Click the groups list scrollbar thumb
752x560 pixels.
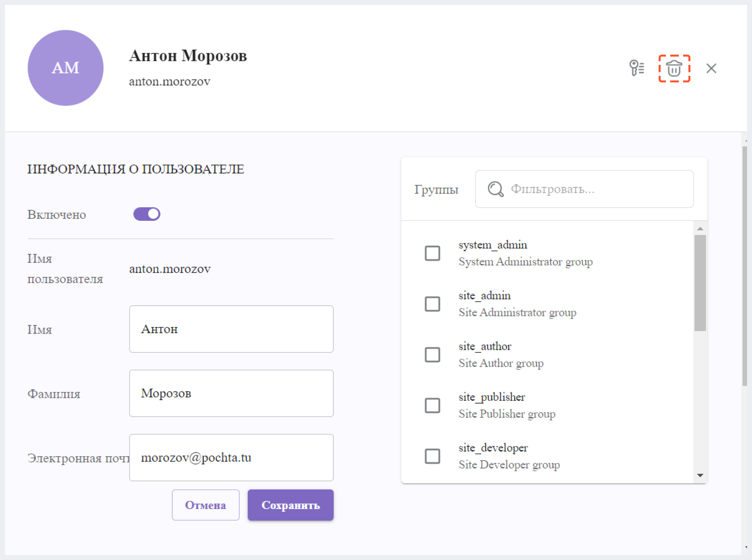700,283
